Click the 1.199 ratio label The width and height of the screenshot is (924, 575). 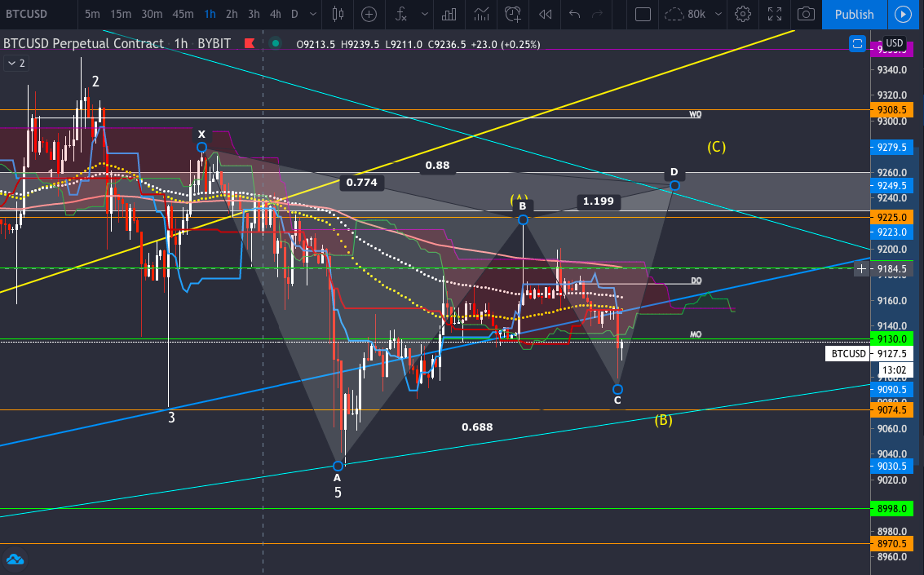coord(598,201)
